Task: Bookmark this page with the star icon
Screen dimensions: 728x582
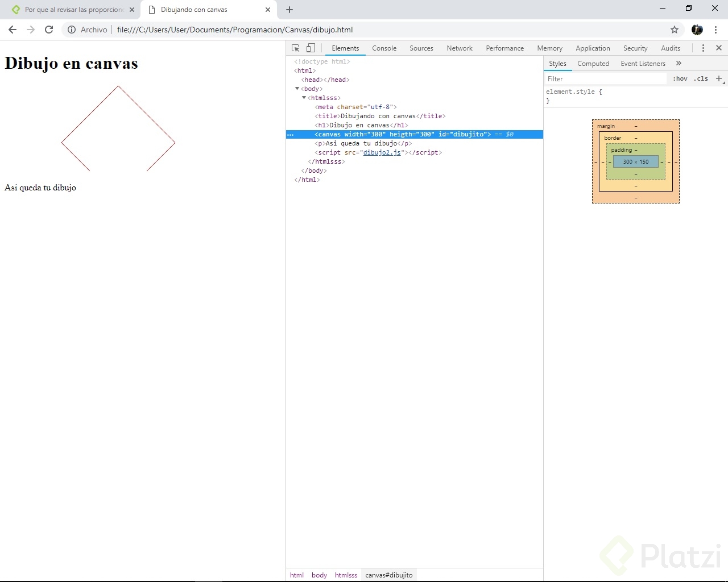Action: point(675,30)
